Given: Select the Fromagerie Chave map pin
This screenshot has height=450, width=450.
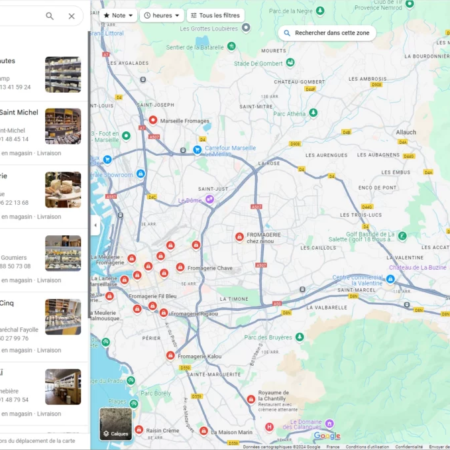Looking at the screenshot, I should point(180,267).
